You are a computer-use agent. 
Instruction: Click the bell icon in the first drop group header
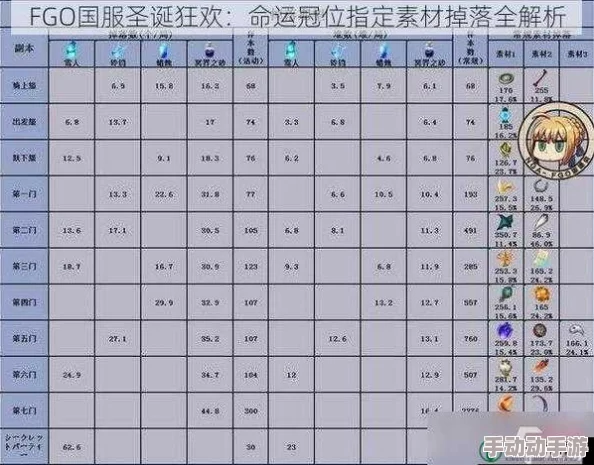118,51
